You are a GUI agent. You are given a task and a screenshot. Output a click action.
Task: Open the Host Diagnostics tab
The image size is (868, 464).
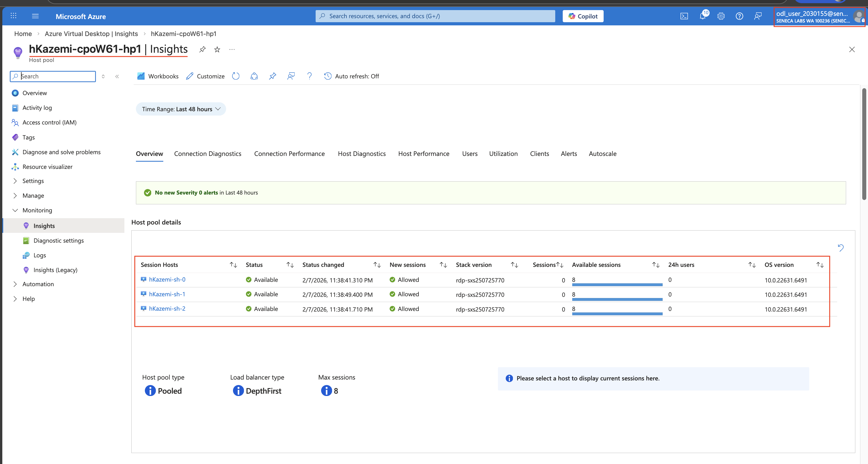click(362, 154)
